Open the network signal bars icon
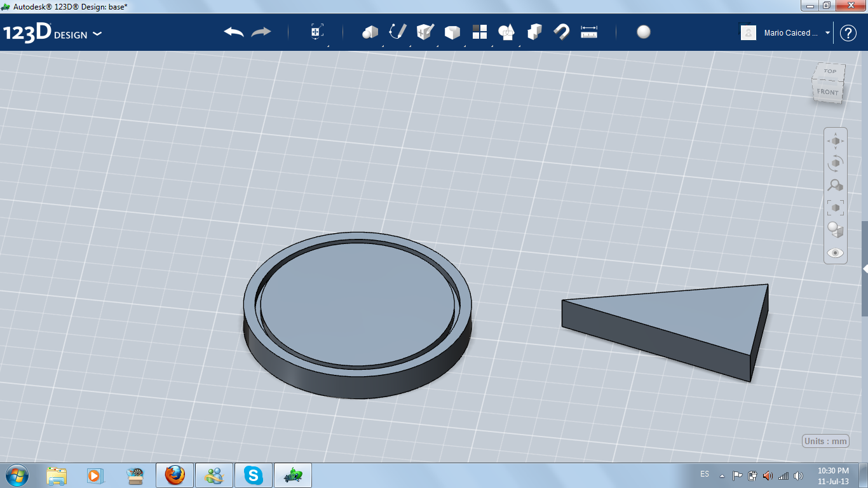The height and width of the screenshot is (488, 868). point(783,475)
